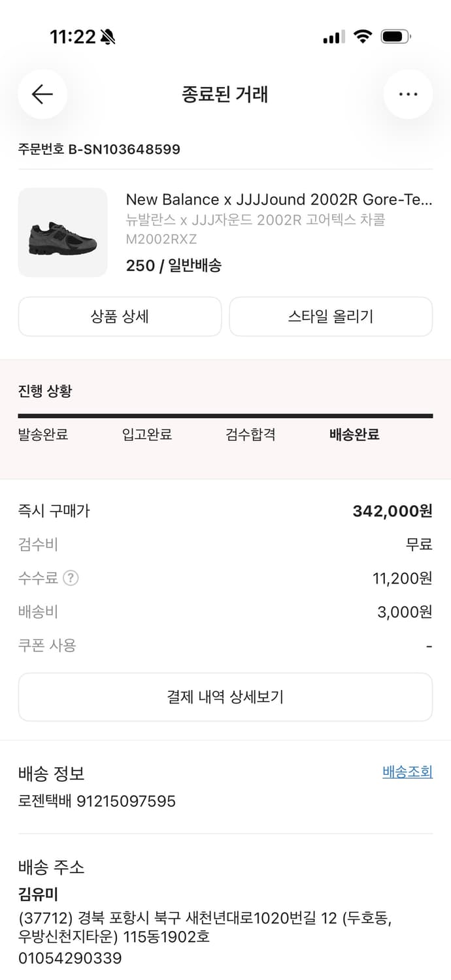This screenshot has width=451, height=980.
Task: Tap the back arrow to leave 종료된 거래
Action: tap(42, 94)
